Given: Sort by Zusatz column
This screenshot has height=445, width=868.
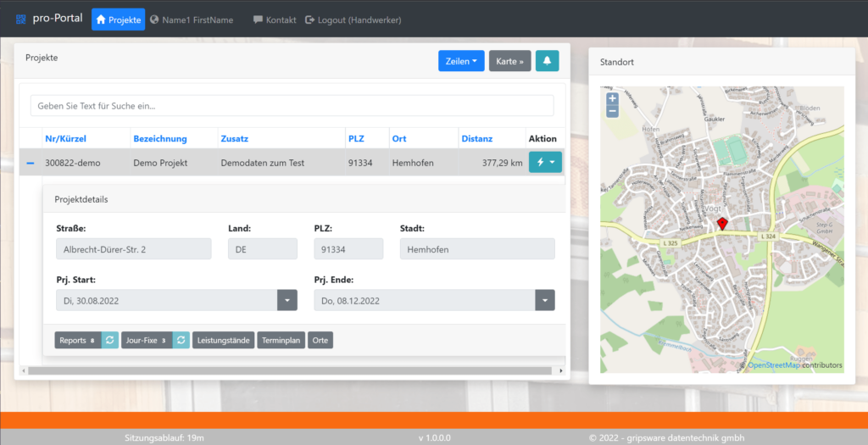Looking at the screenshot, I should 235,138.
